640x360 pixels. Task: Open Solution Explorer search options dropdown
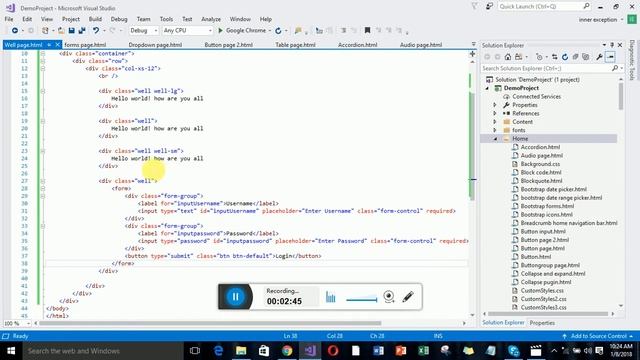click(622, 69)
